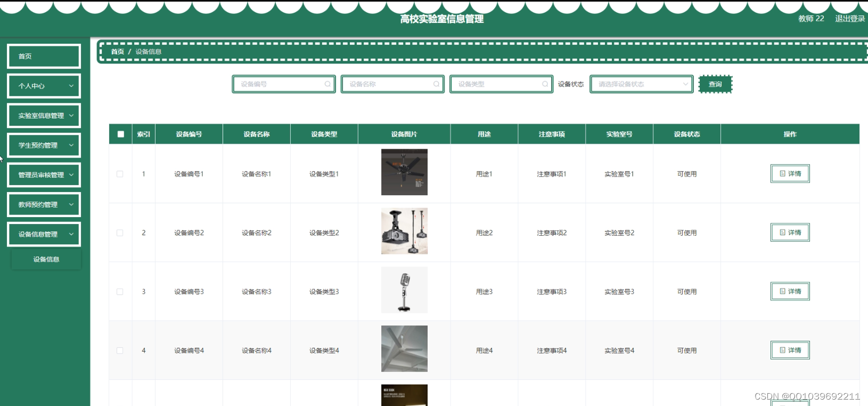Image resolution: width=868 pixels, height=406 pixels.
Task: Collapse the 设备信息管理 sidebar menu
Action: pyautogui.click(x=44, y=234)
